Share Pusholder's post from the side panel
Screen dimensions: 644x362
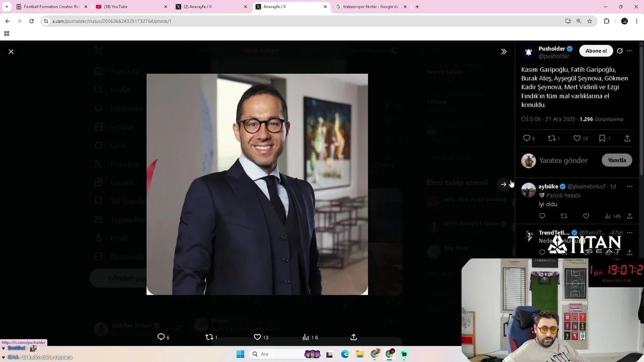[627, 138]
